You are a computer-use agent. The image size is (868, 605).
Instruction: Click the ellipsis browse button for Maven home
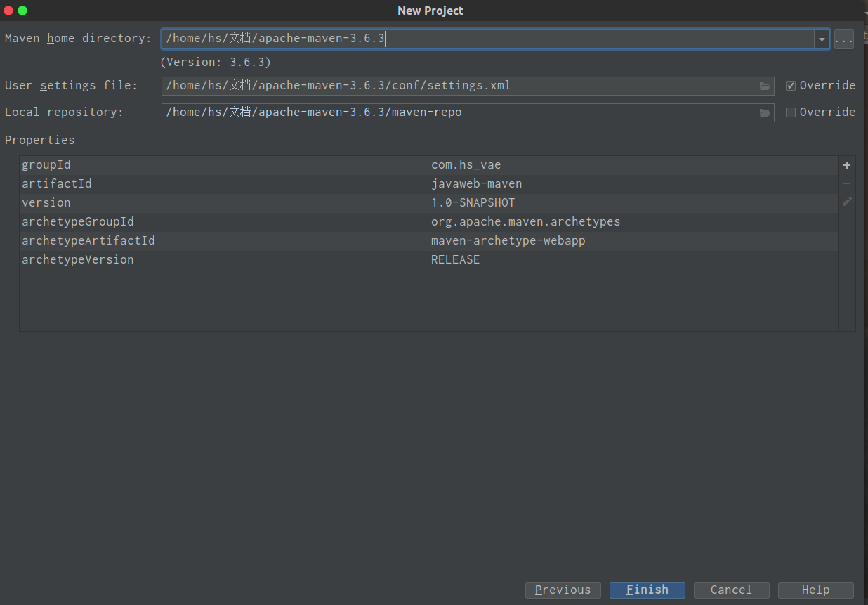coord(844,39)
